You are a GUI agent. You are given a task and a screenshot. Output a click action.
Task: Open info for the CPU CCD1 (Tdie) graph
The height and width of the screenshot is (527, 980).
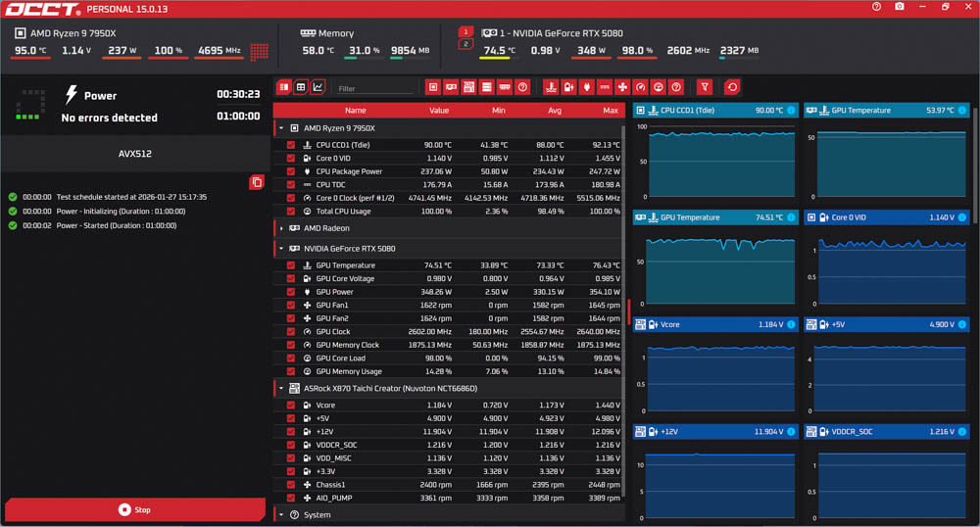(x=790, y=111)
